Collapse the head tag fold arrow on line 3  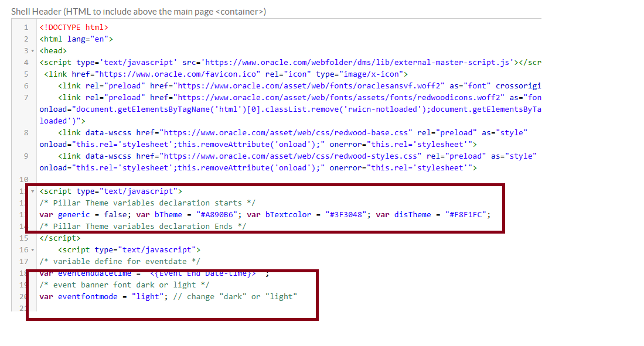(x=32, y=51)
